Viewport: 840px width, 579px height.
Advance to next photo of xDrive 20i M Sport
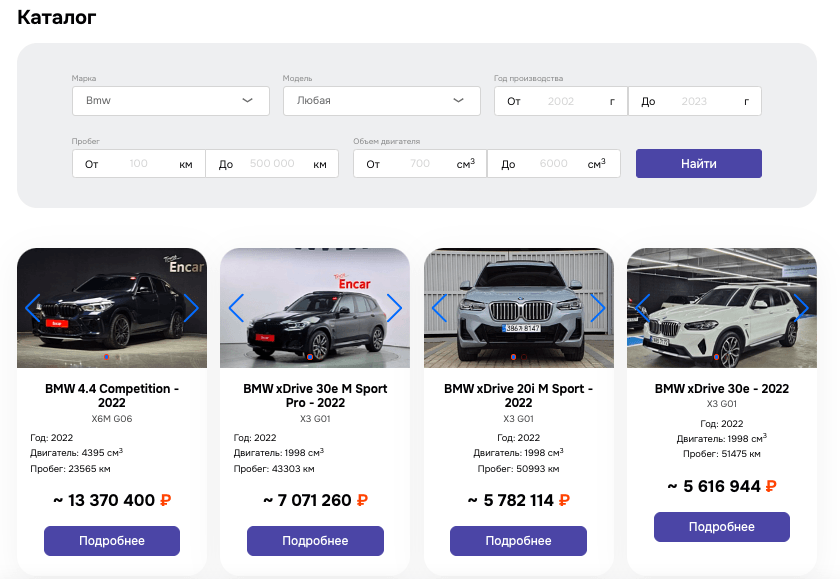[x=598, y=308]
